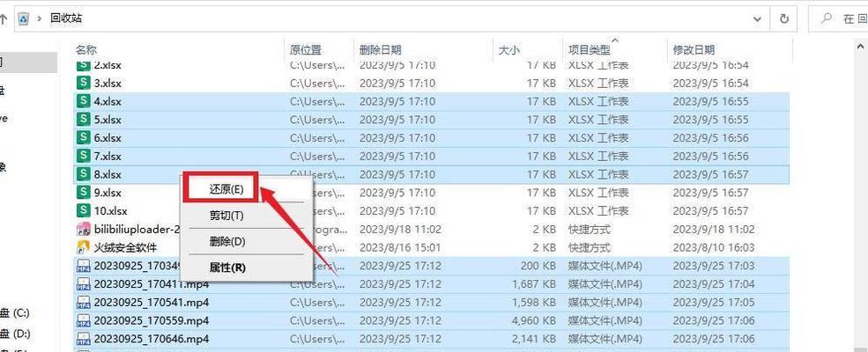
Task: Click the 2023/8/16 15:01 deletion date cell
Action: (x=400, y=247)
